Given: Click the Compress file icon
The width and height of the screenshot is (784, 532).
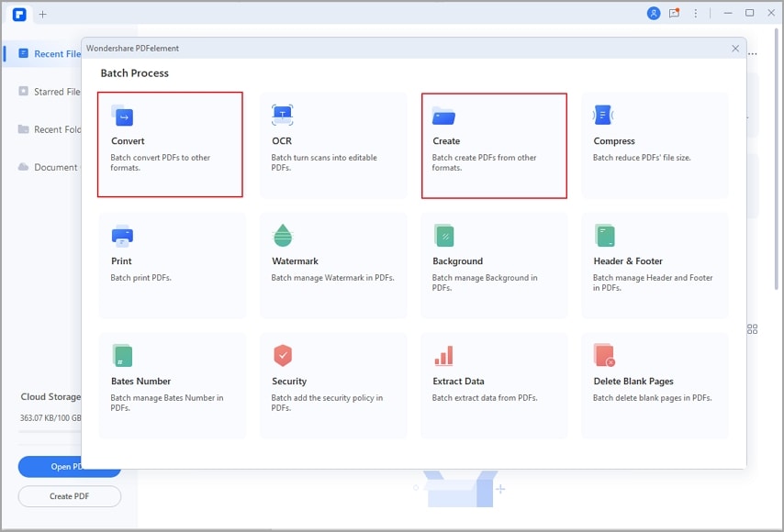Looking at the screenshot, I should (x=603, y=115).
